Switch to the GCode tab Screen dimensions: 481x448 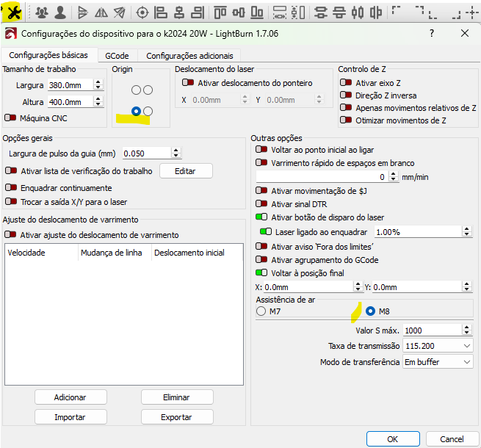117,56
